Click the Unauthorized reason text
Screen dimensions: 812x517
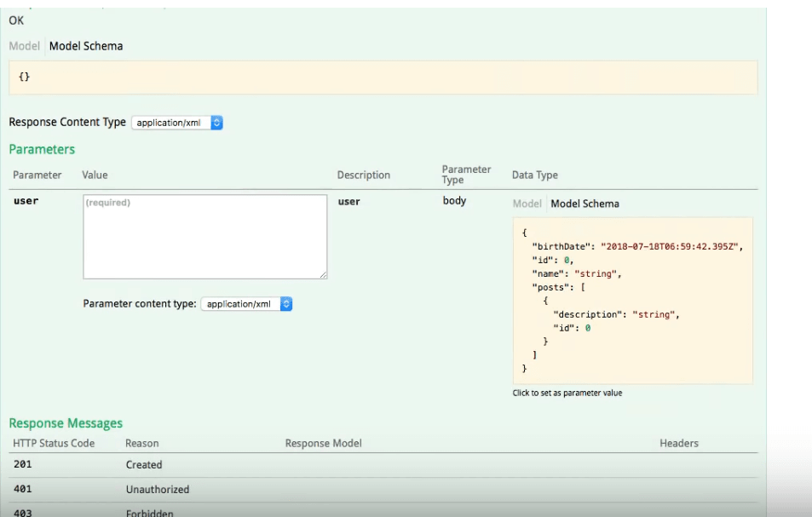coord(158,489)
